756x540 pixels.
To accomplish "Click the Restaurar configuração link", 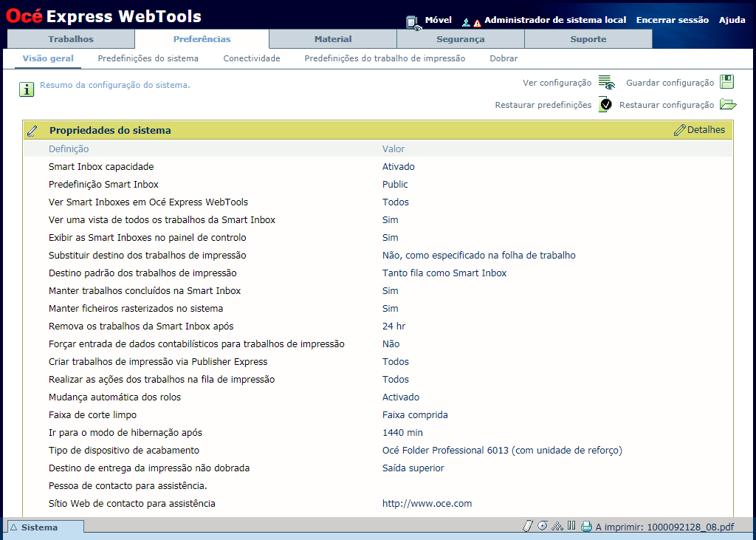I will pyautogui.click(x=667, y=105).
